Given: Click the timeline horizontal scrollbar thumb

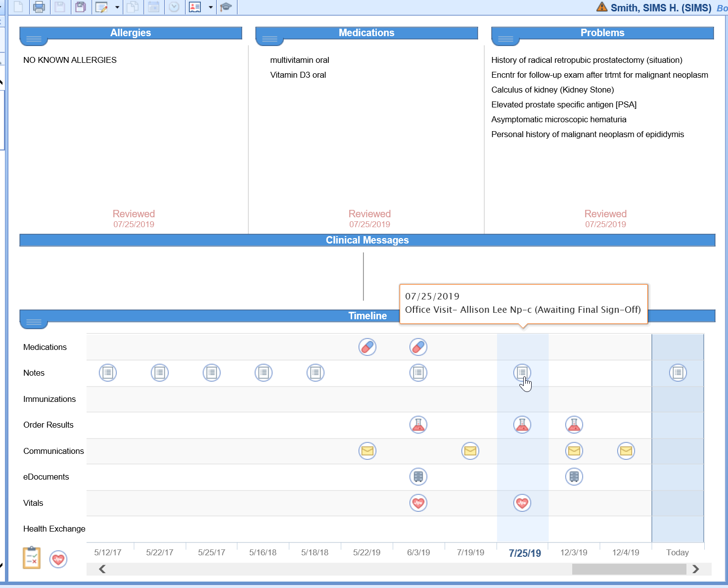Looking at the screenshot, I should 629,569.
